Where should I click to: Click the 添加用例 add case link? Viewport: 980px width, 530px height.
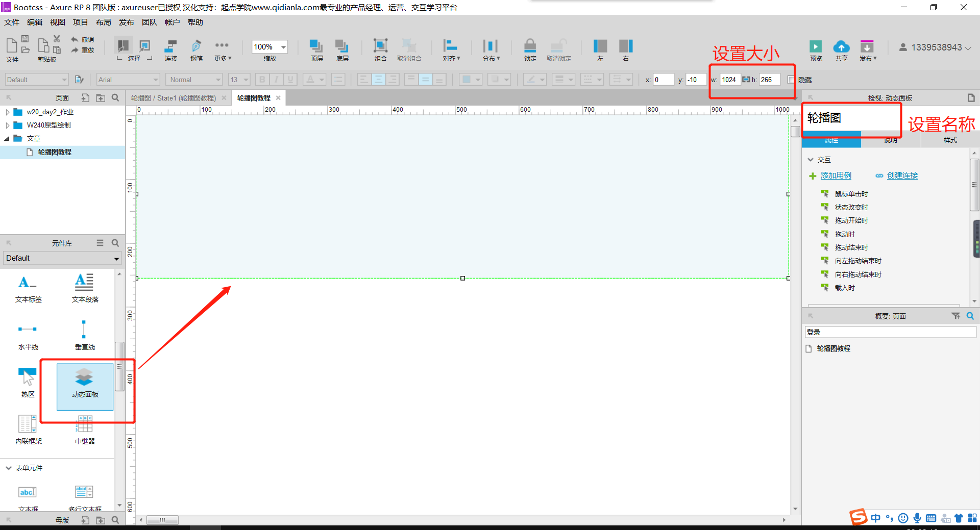point(836,175)
